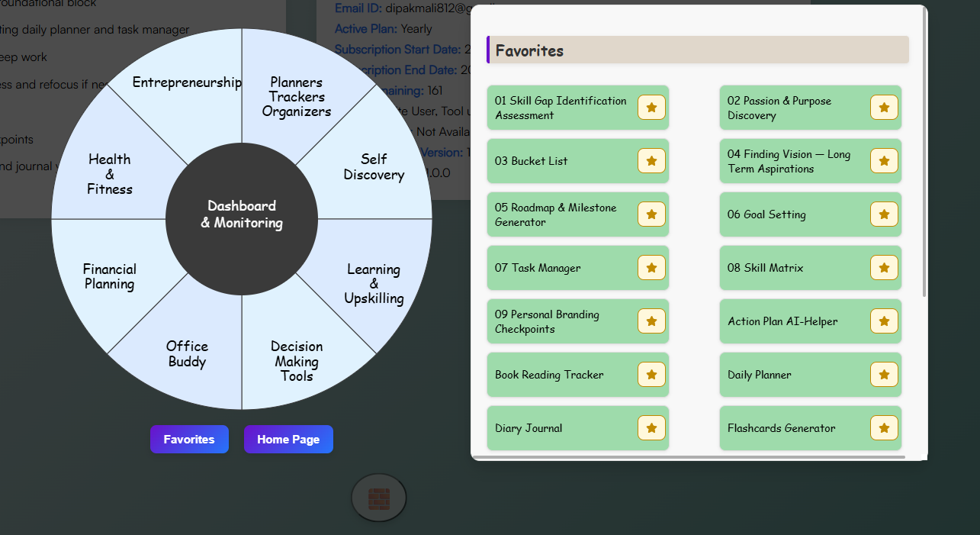Toggle star on 09 Personal Branding Checkpoints

click(651, 321)
